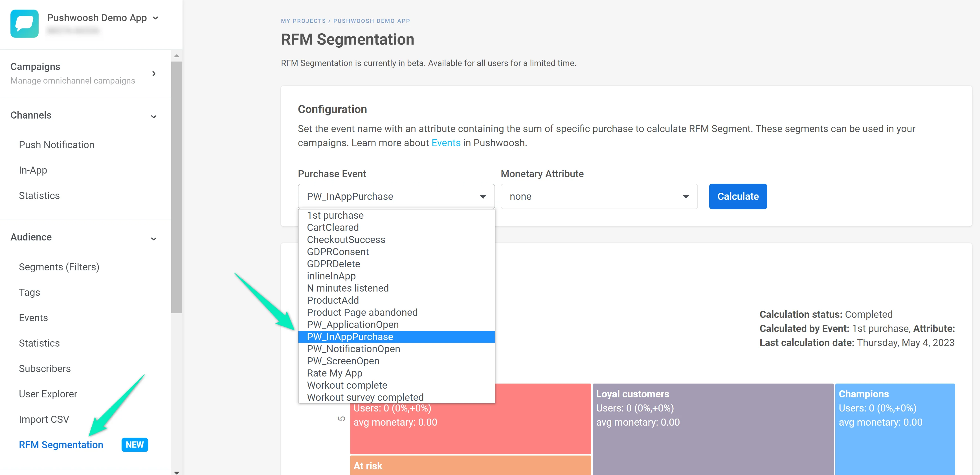Collapse the Channels section

[154, 116]
